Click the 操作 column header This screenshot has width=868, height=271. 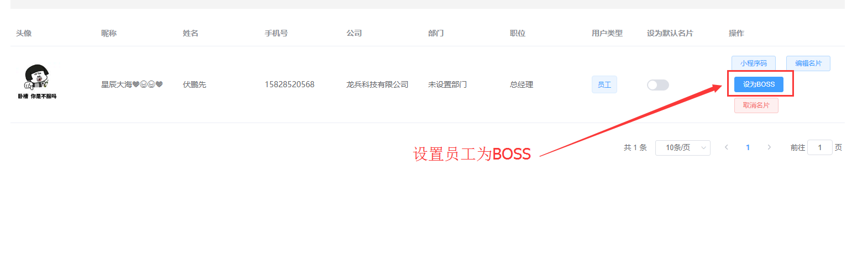737,33
